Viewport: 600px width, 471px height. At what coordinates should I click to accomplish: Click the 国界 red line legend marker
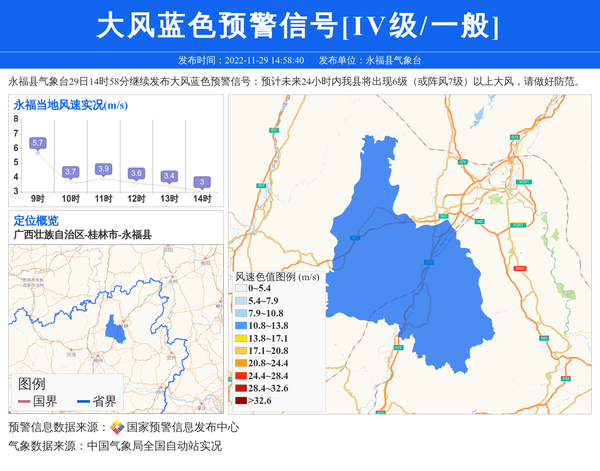[x=24, y=401]
